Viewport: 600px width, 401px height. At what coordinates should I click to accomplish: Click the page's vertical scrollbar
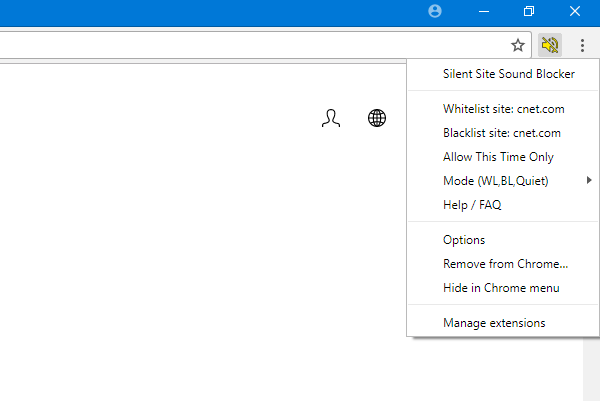pos(591,370)
